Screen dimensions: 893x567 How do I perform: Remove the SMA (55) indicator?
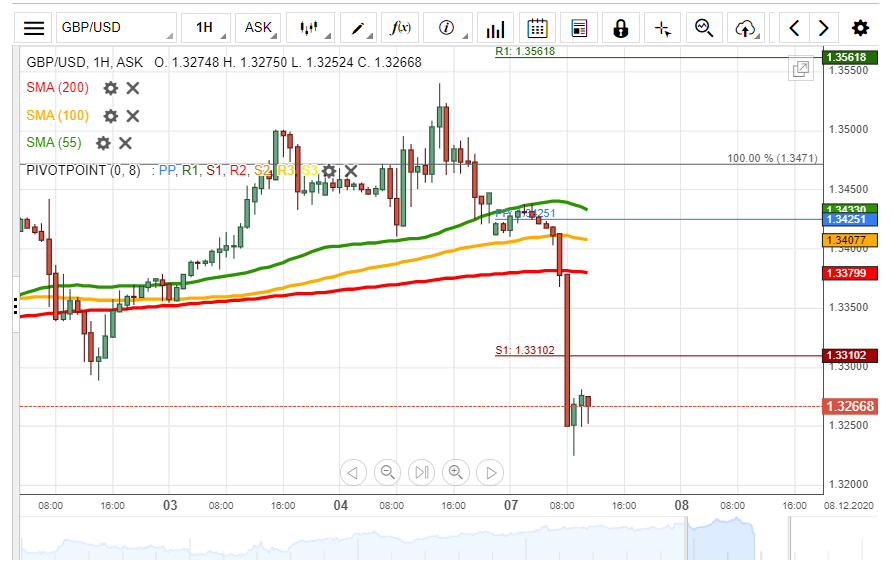(x=125, y=143)
